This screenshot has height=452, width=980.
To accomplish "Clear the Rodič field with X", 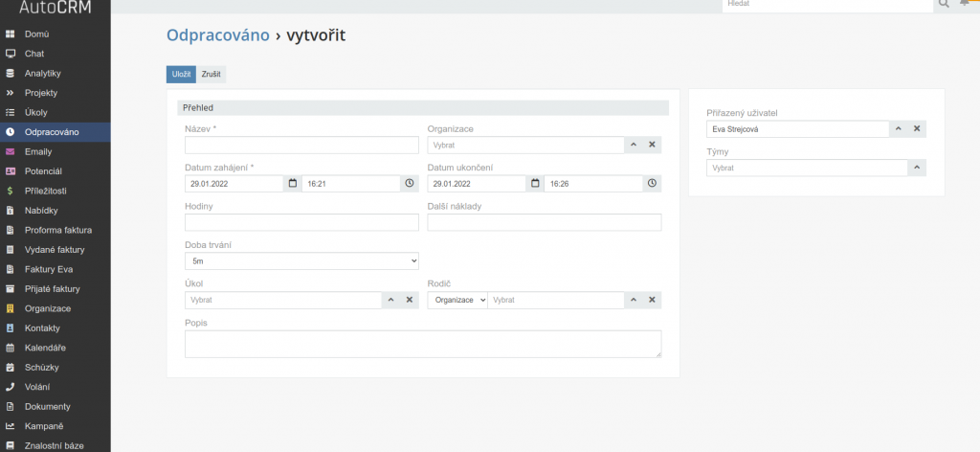I will point(652,300).
